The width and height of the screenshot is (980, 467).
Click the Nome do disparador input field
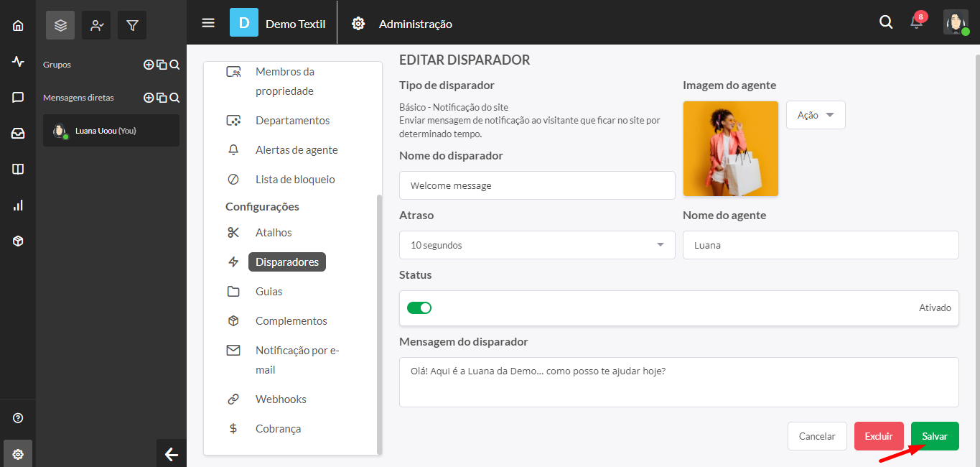(537, 185)
